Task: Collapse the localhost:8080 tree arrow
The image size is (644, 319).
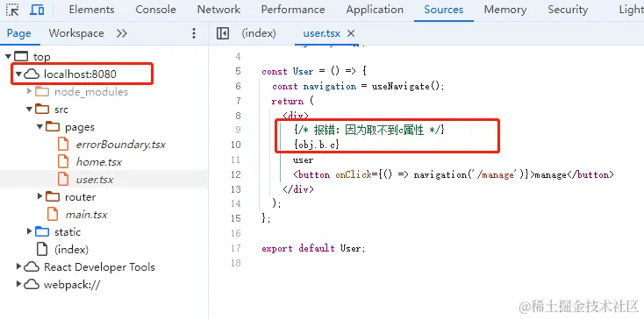Action: 18,74
